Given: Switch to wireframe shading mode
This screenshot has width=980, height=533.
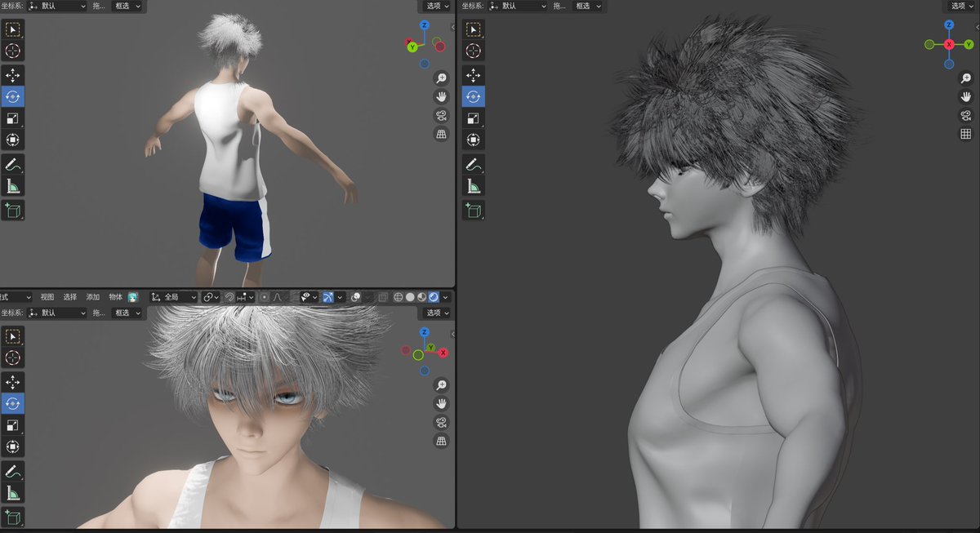Looking at the screenshot, I should (x=398, y=297).
